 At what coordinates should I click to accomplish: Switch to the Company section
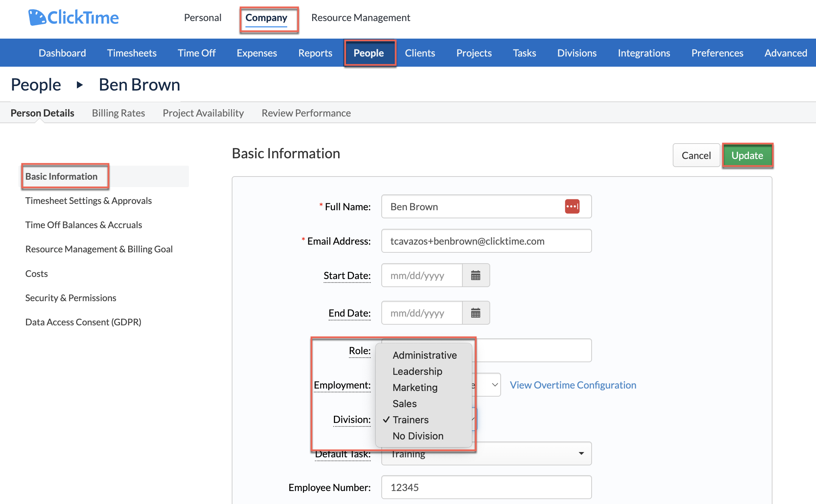[x=266, y=18]
